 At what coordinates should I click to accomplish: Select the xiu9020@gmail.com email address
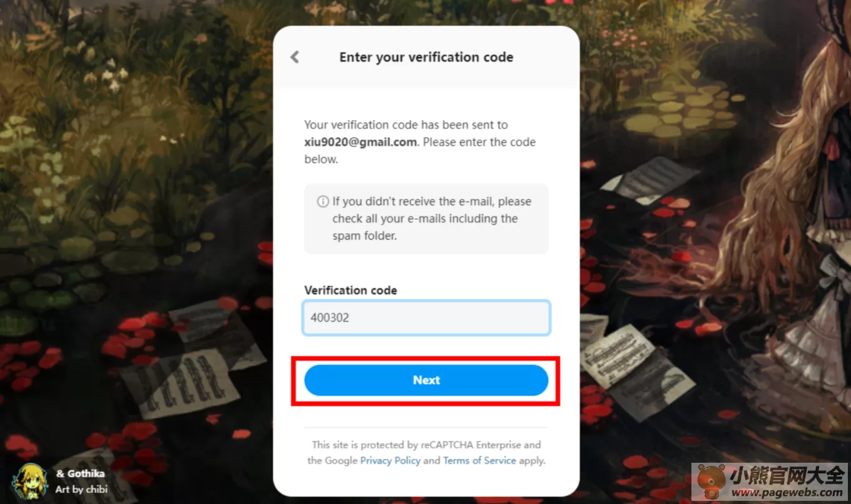360,142
